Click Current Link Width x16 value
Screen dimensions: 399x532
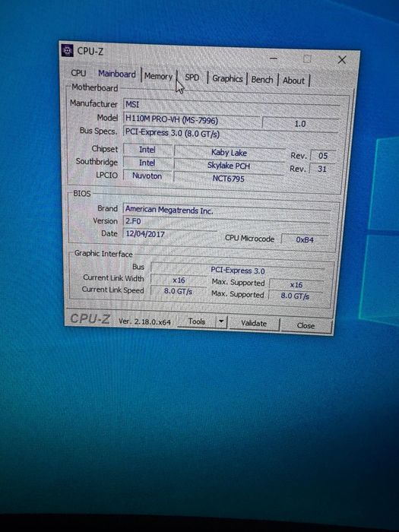pyautogui.click(x=179, y=280)
